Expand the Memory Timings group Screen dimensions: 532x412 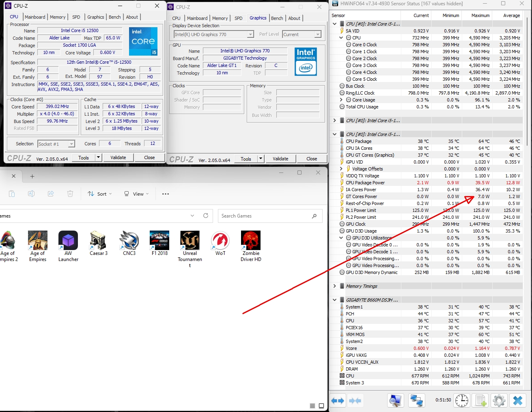(334, 286)
